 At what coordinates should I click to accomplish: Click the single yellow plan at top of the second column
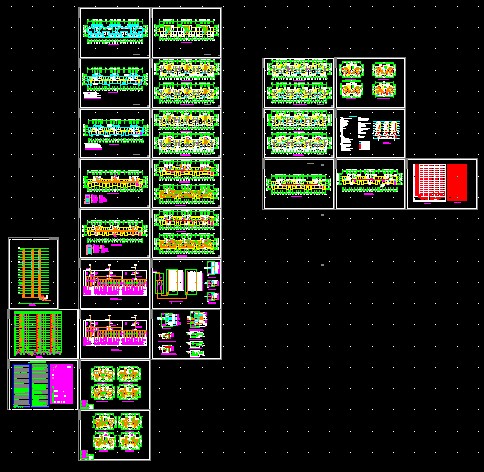[x=187, y=33]
